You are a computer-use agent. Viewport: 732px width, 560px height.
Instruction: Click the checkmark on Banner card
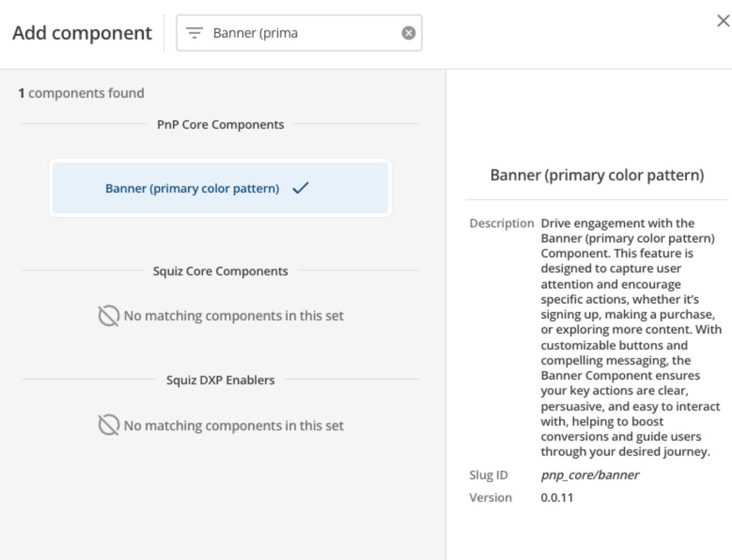(301, 188)
